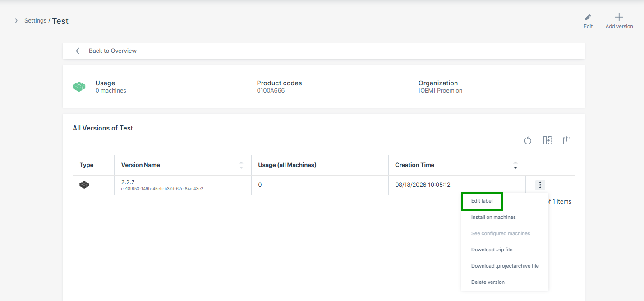Click the All Versions of Test heading
Image resolution: width=644 pixels, height=301 pixels.
103,128
